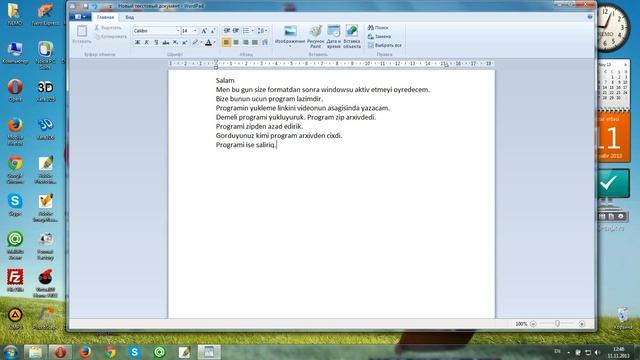640x360 pixels.
Task: Select AIMP desktop icon
Action: tap(15, 318)
